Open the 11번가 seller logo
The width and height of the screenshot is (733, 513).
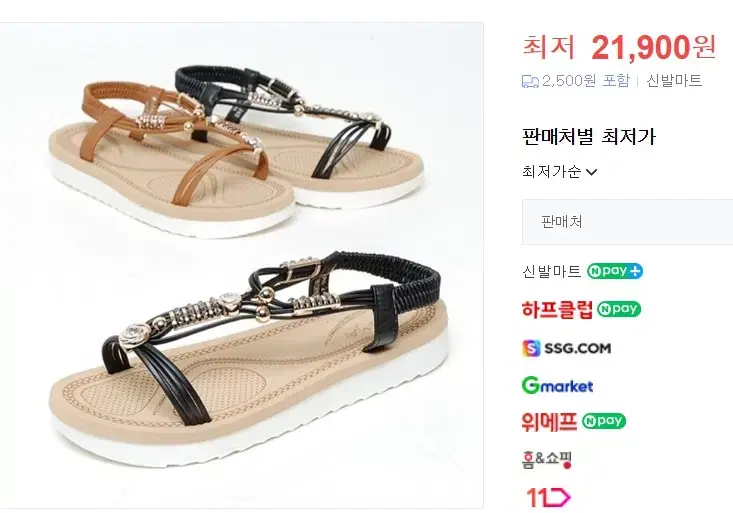548,497
